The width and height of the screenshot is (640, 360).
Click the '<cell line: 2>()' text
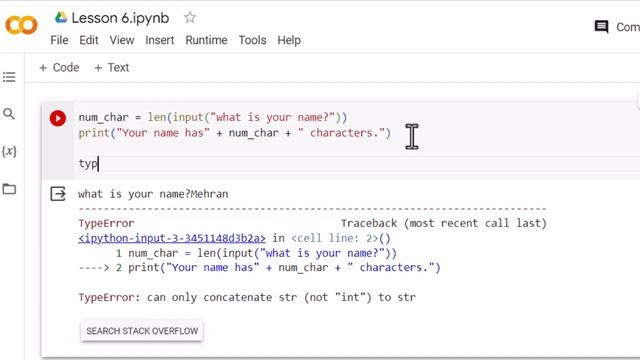point(341,238)
